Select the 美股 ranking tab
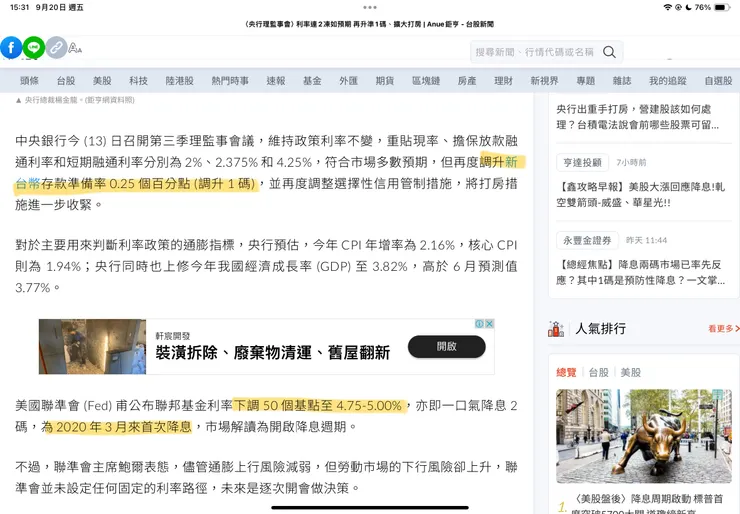The height and width of the screenshot is (514, 740). [x=631, y=372]
